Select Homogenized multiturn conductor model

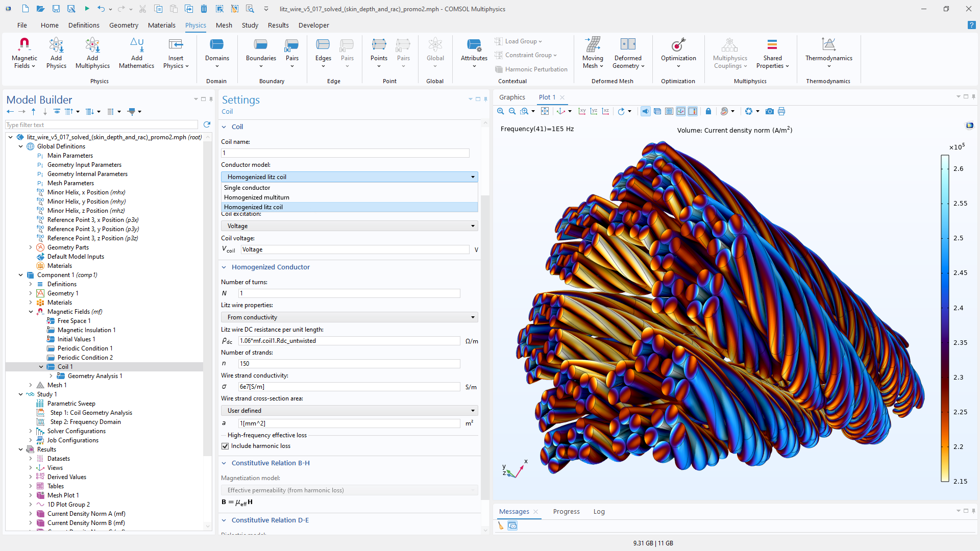256,197
